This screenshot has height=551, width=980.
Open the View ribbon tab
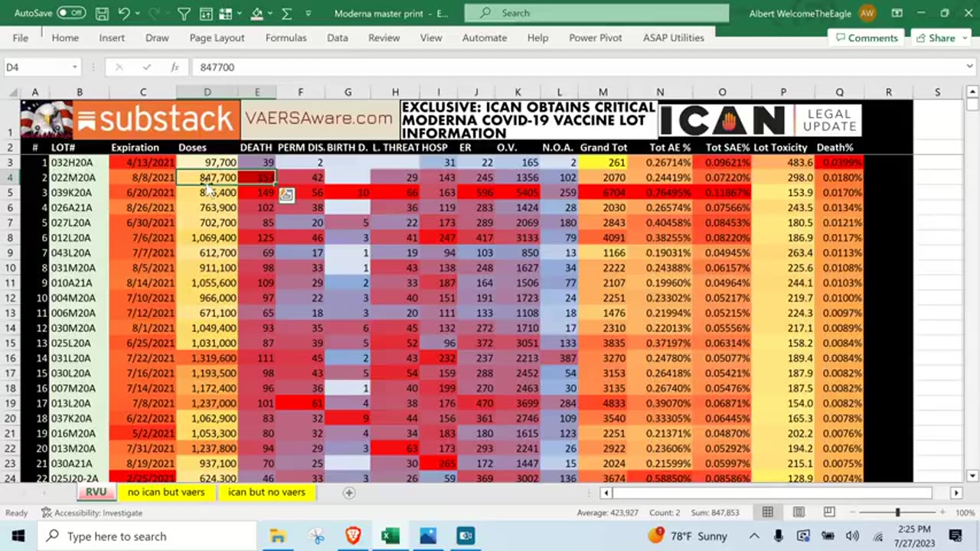tap(430, 37)
